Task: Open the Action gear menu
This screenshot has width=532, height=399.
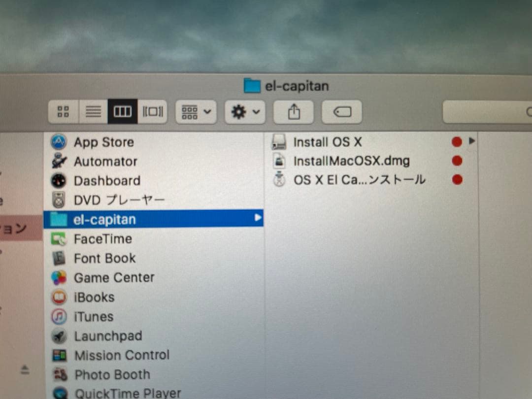Action: pyautogui.click(x=245, y=112)
